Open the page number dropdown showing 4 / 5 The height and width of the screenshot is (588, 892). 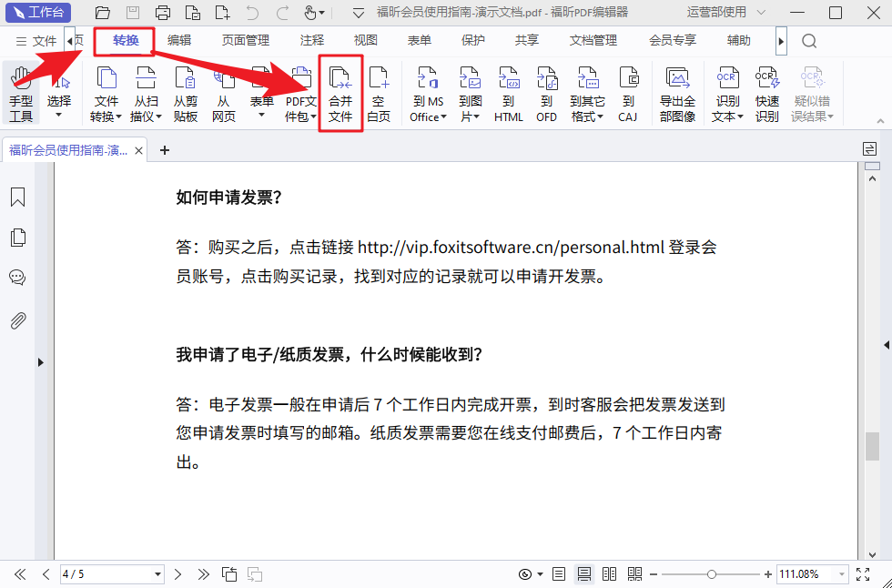coord(158,574)
